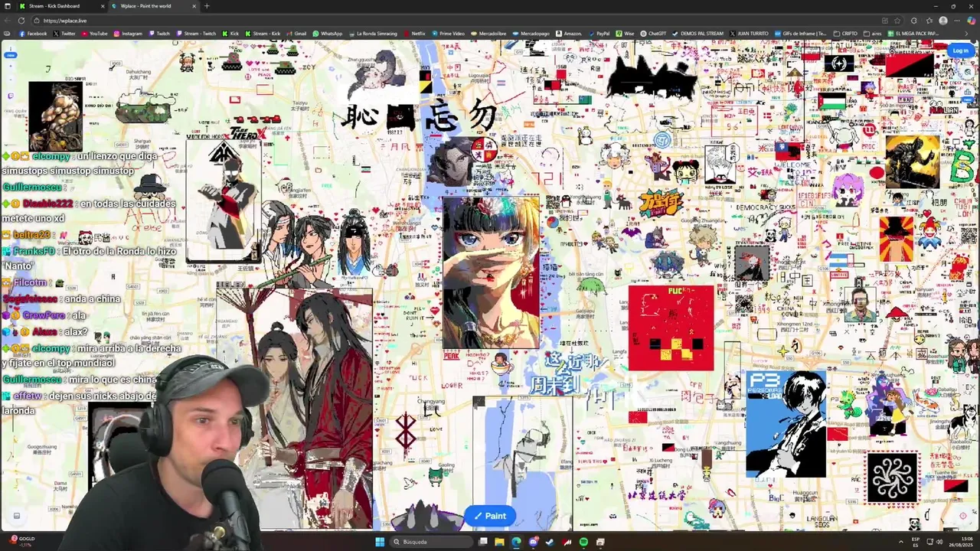Open the JUAN TURRITO bookmark
The width and height of the screenshot is (980, 551).
coord(749,34)
